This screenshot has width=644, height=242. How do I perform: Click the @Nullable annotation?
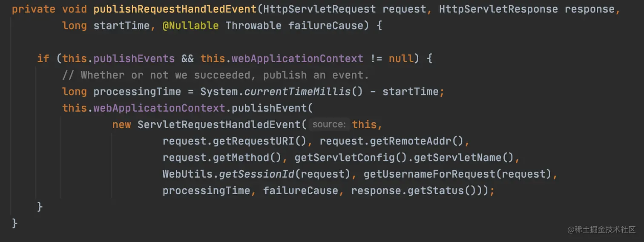click(190, 26)
